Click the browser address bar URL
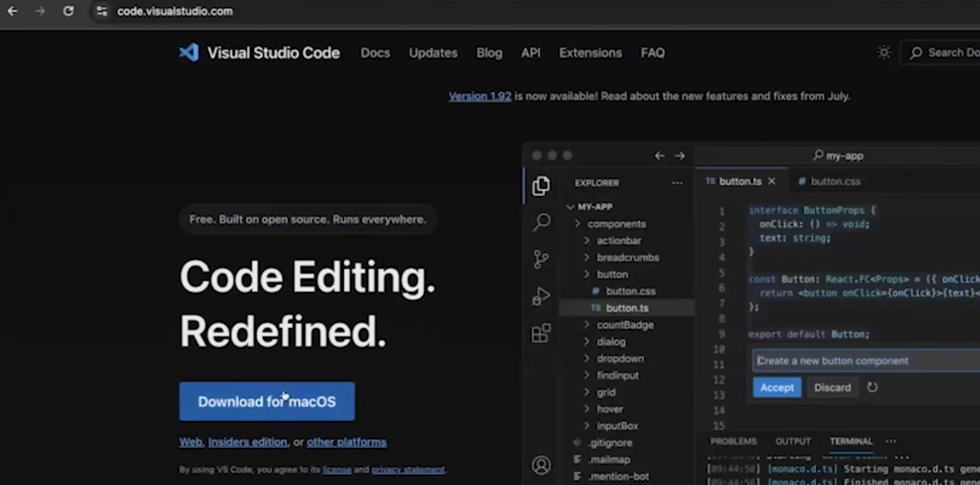 pyautogui.click(x=175, y=11)
